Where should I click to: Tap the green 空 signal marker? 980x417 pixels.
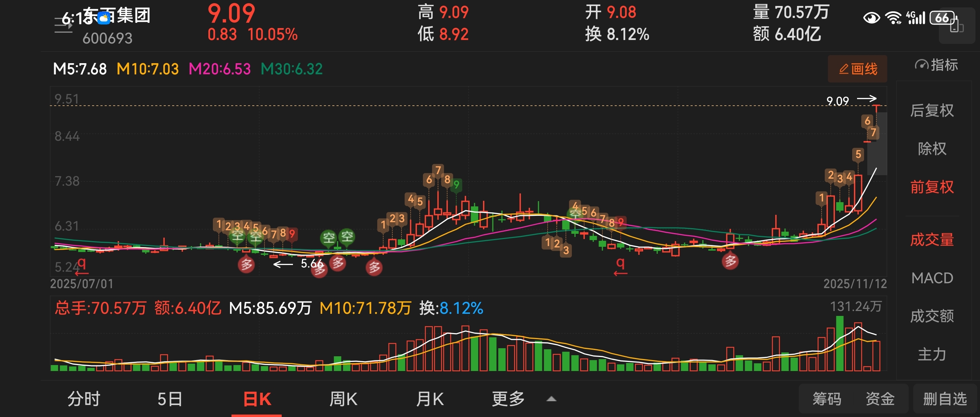click(x=328, y=238)
